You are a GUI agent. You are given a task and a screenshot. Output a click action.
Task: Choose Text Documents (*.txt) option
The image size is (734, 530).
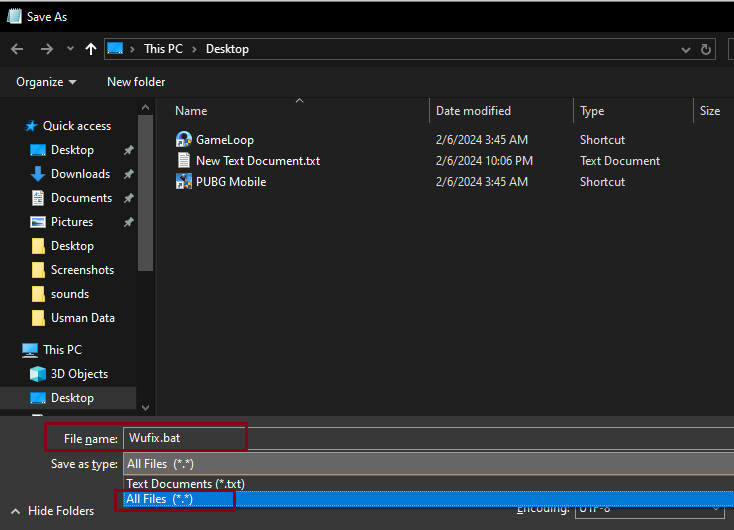point(185,484)
